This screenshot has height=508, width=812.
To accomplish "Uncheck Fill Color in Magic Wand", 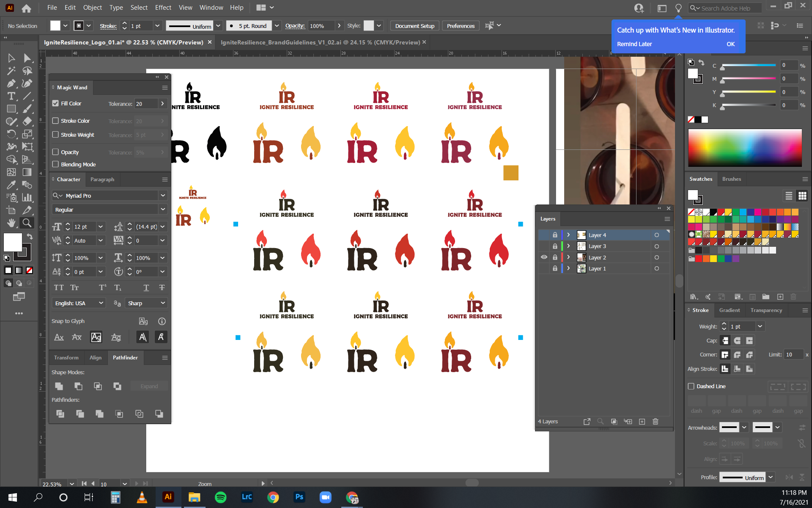I will tap(55, 103).
